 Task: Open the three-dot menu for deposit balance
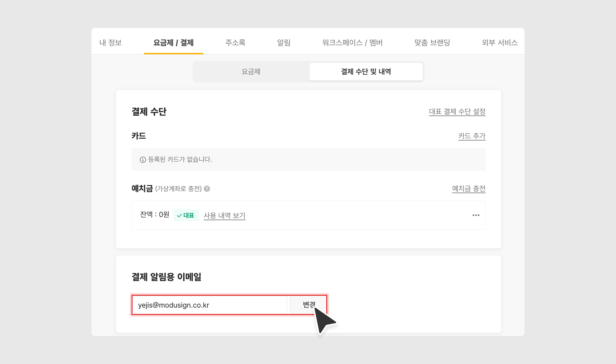476,215
